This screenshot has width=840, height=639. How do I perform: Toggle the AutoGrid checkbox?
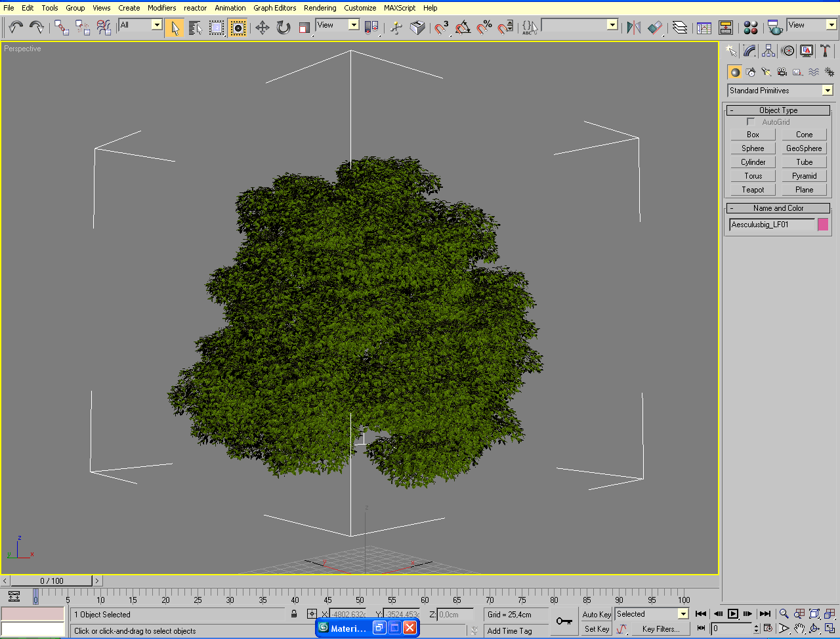pyautogui.click(x=751, y=121)
